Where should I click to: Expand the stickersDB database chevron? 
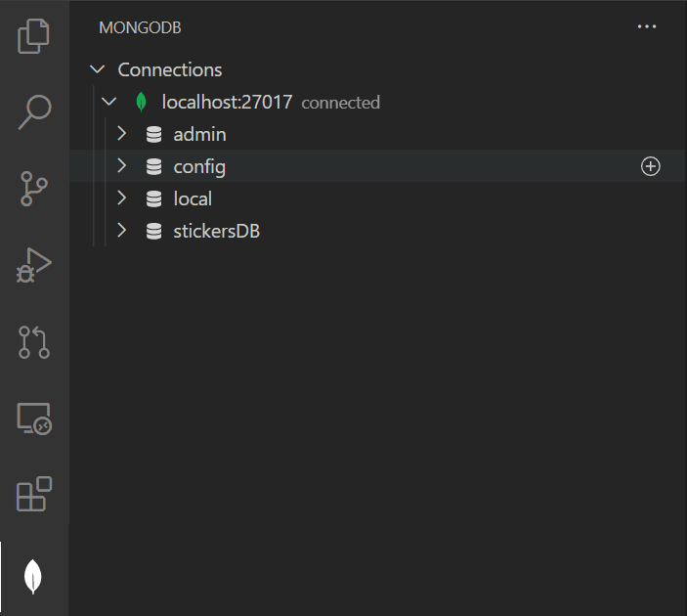[x=122, y=231]
